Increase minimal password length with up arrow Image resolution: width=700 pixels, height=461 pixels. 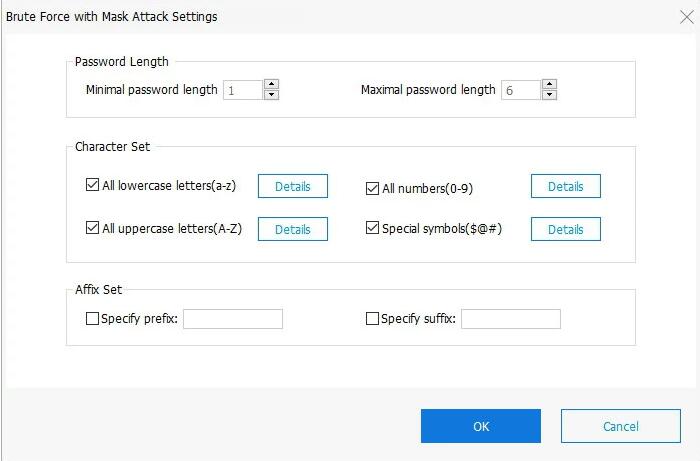271,84
